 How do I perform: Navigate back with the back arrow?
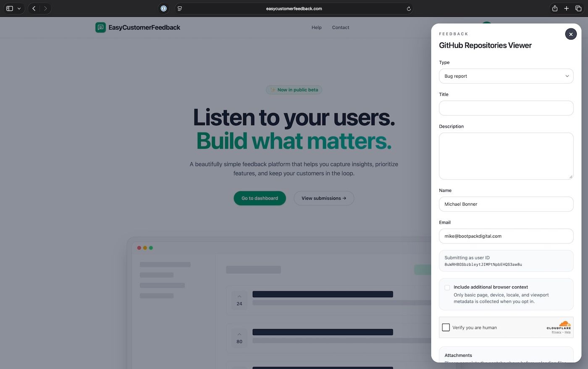[34, 8]
